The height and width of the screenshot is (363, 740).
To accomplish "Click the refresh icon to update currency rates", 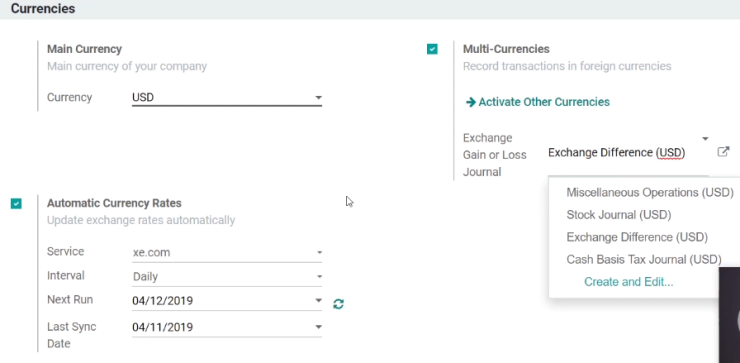I will tap(338, 304).
